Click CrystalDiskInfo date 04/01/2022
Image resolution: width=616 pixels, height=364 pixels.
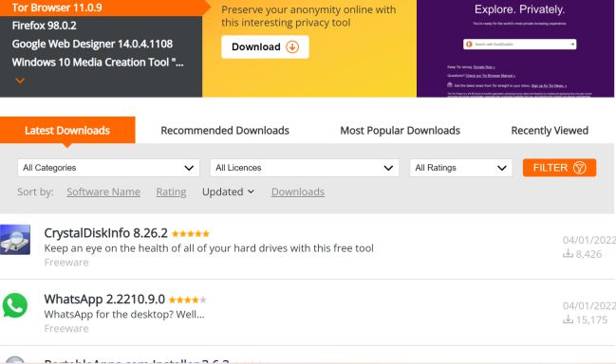pyautogui.click(x=588, y=240)
